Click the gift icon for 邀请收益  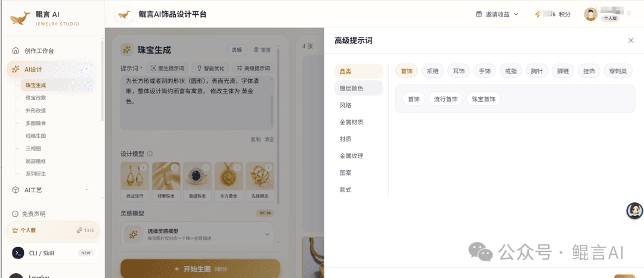(x=478, y=14)
